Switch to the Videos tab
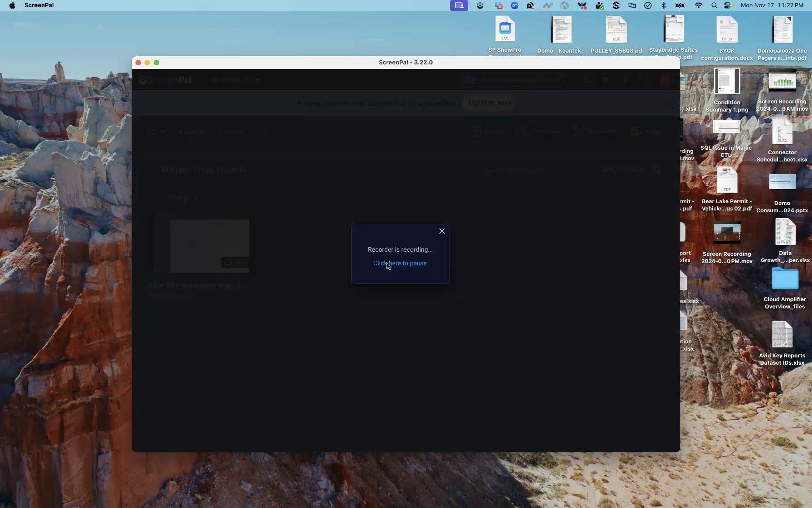This screenshot has width=812, height=508. tap(192, 132)
